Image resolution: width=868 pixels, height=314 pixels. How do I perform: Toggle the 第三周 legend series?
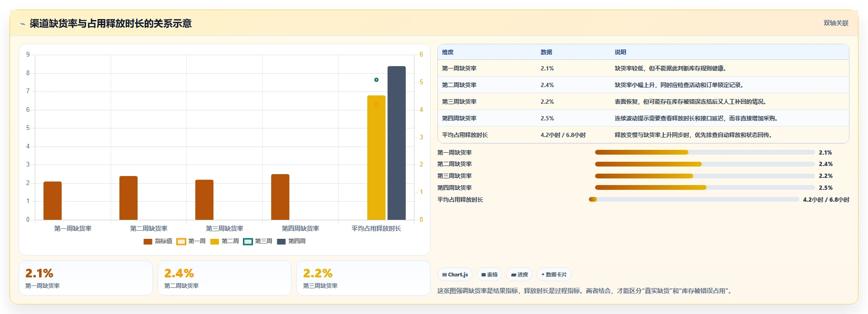point(258,241)
